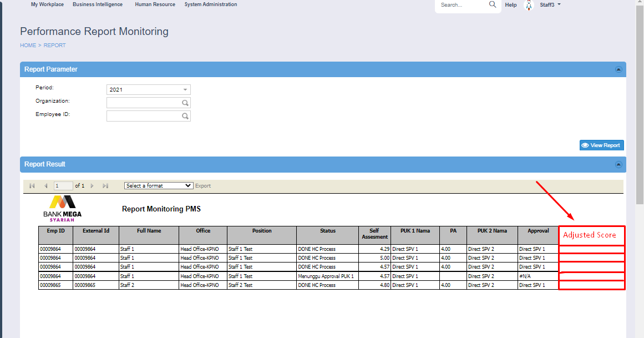Go to previous report page icon

45,186
